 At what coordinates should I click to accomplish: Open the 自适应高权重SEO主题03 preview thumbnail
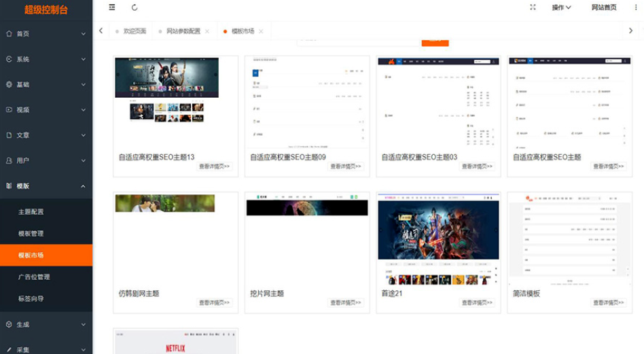[x=438, y=103]
